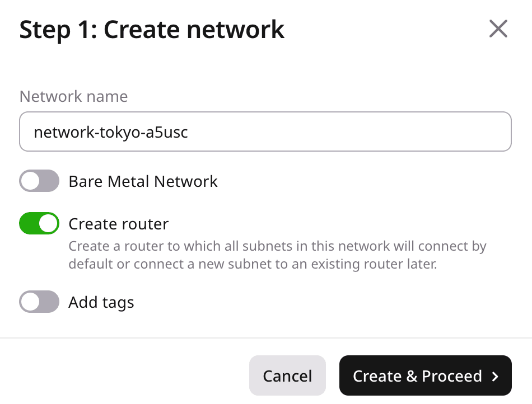The height and width of the screenshot is (404, 532).
Task: Click the "Create router" label text
Action: (118, 224)
